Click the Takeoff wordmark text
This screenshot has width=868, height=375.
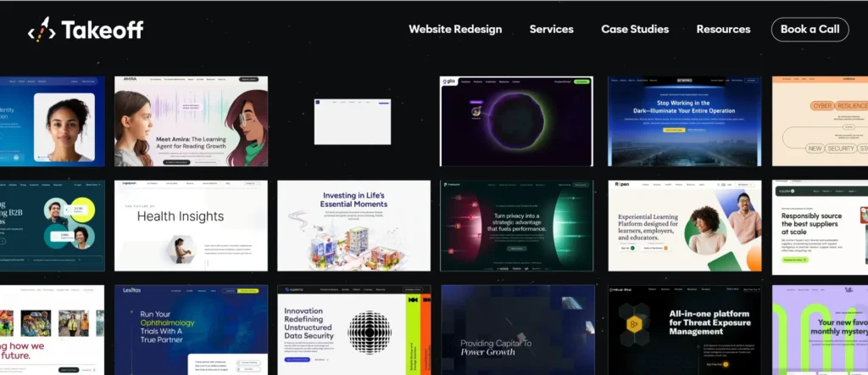(x=103, y=30)
